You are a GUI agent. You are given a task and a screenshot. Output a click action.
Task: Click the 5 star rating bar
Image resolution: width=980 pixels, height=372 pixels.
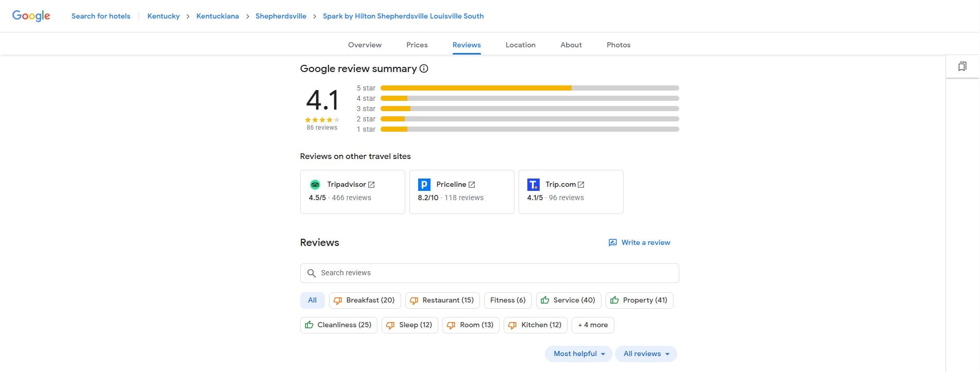pos(529,88)
